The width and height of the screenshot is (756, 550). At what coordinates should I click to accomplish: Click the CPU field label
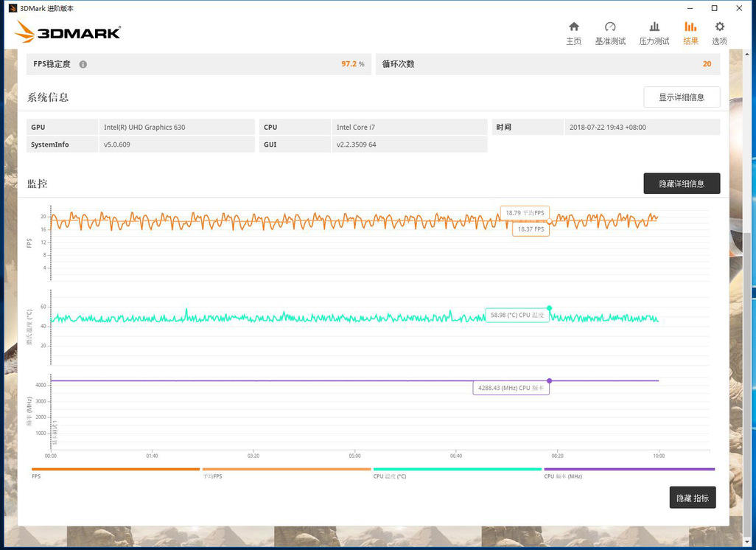pos(270,128)
